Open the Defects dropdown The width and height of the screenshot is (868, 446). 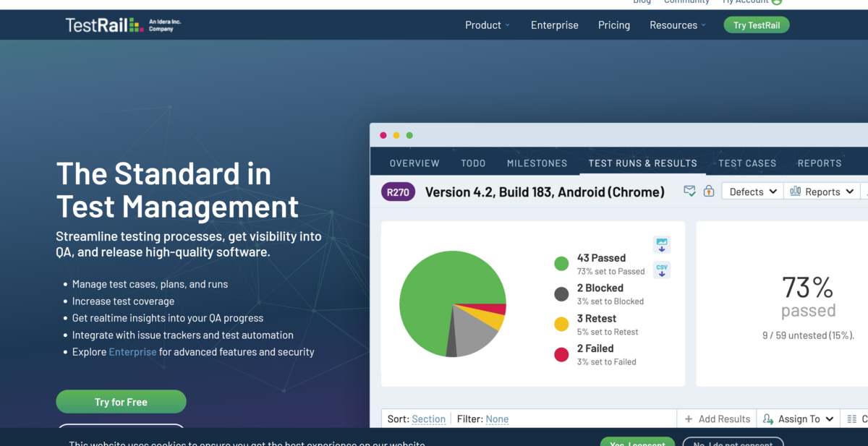[x=753, y=192]
